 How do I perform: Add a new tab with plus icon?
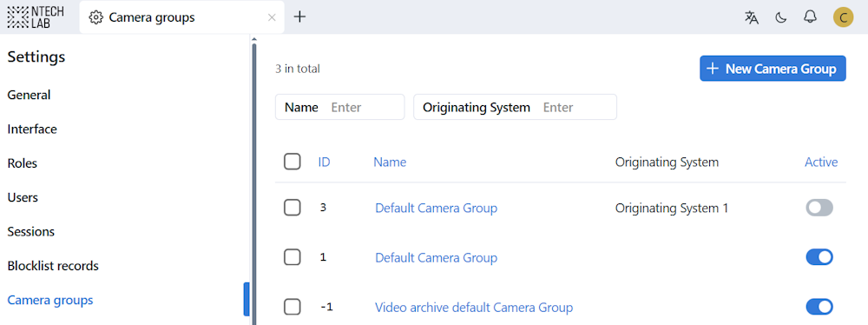[x=299, y=17]
